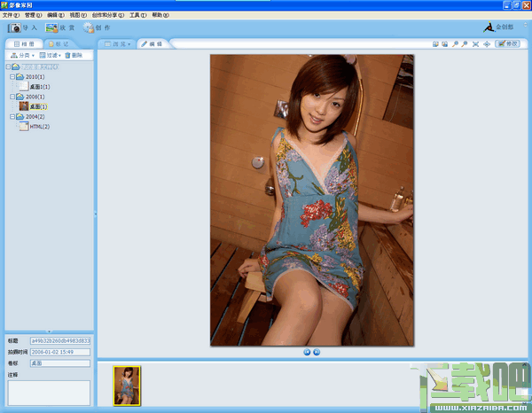Click the 删除 delete trash button

pos(74,55)
